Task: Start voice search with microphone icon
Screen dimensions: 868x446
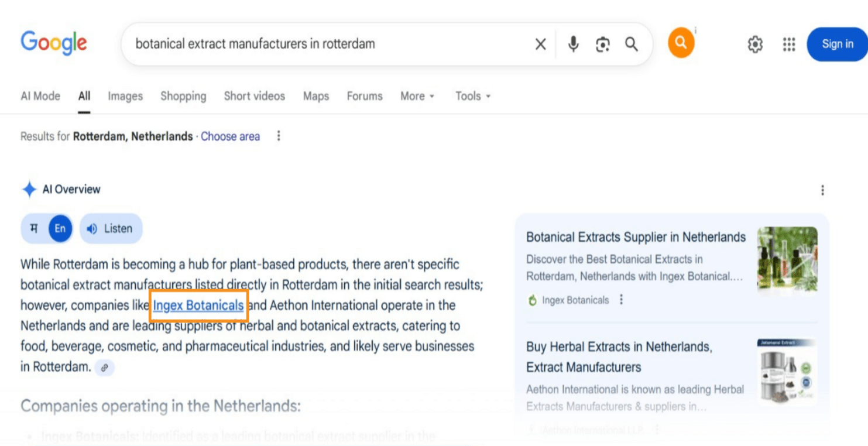Action: (x=573, y=44)
